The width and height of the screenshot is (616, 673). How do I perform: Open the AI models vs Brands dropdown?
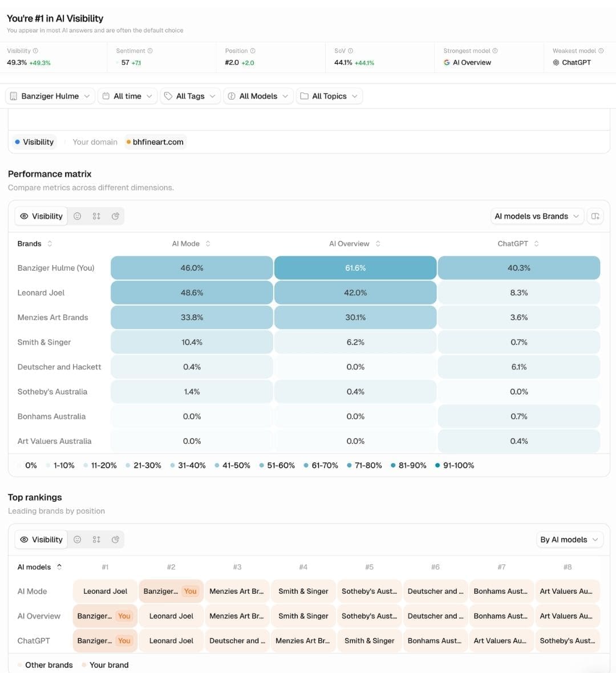(537, 216)
